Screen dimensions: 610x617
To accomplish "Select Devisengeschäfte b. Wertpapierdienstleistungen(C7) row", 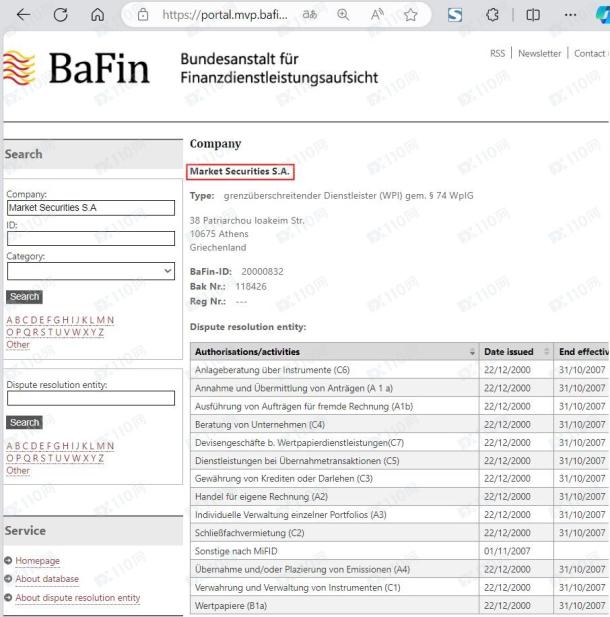I will pyautogui.click(x=399, y=442).
